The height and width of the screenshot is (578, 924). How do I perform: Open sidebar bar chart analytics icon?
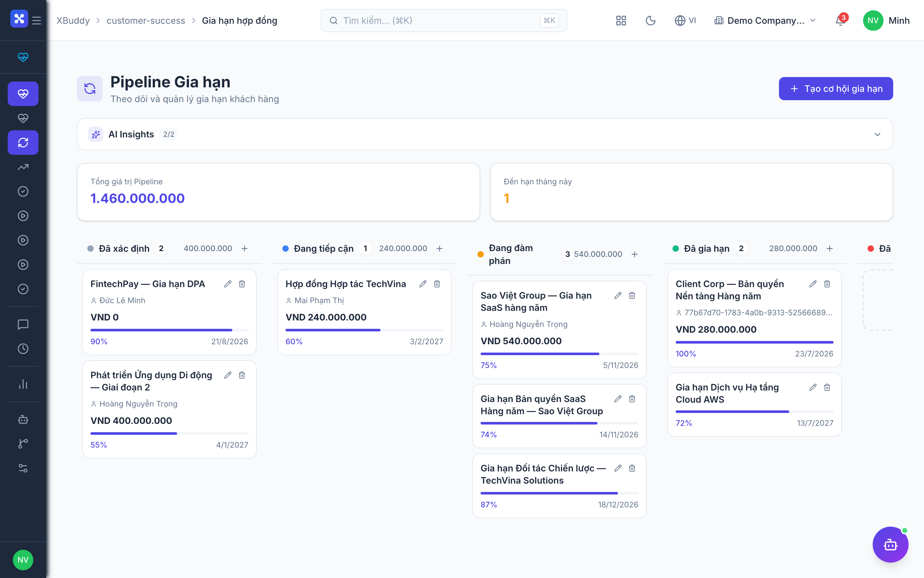[23, 384]
